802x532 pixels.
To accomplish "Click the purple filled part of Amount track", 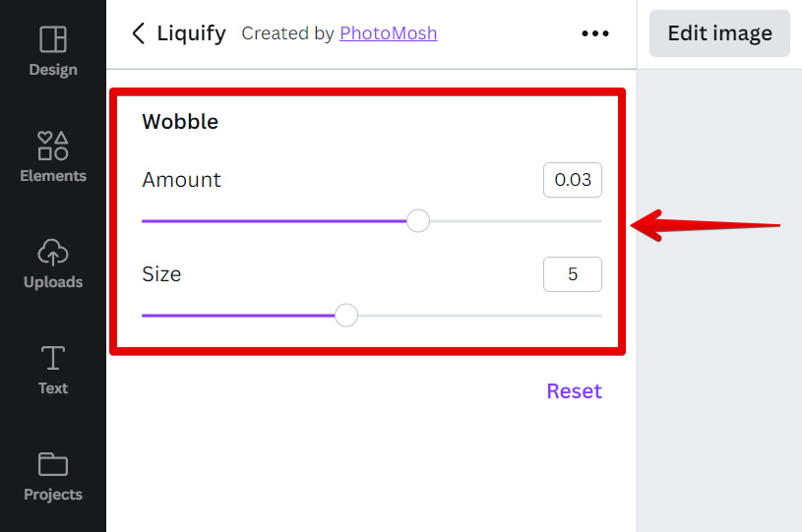I will click(276, 220).
